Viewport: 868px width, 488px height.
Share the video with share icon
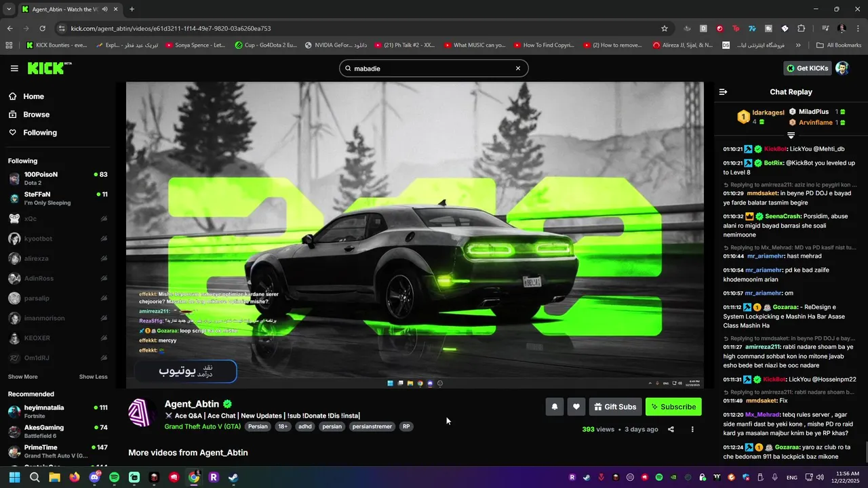pyautogui.click(x=671, y=429)
